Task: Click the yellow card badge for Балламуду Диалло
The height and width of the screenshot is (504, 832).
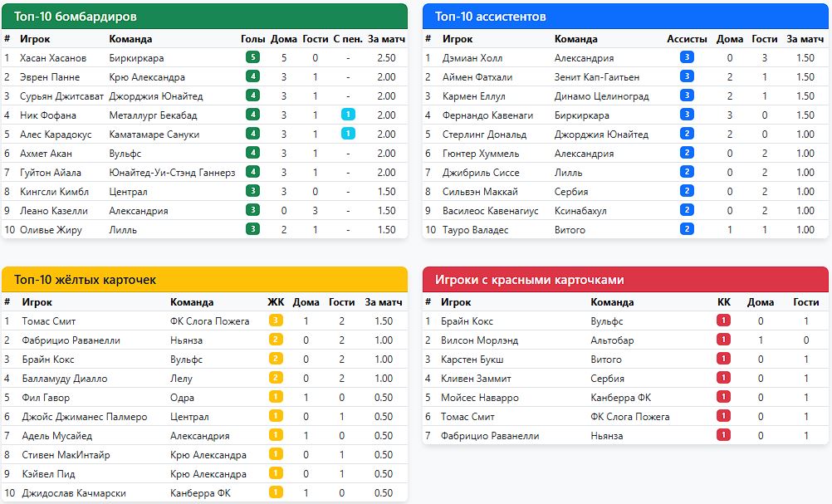Action: [276, 378]
